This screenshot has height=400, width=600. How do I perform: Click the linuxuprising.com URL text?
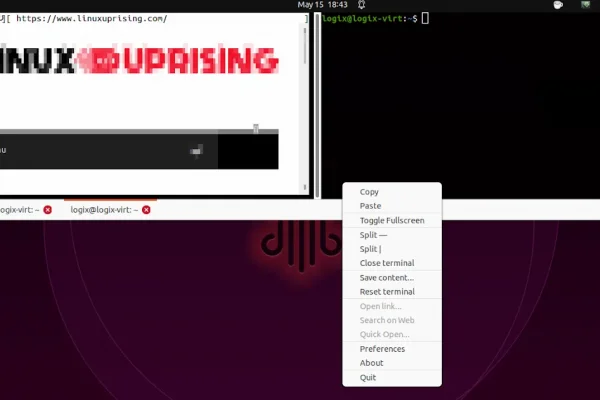[91, 18]
